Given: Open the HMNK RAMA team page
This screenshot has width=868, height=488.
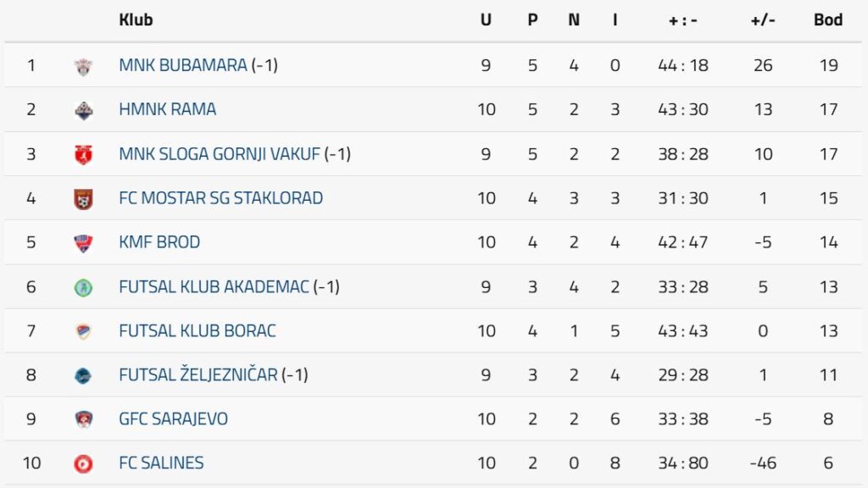Looking at the screenshot, I should 168,109.
